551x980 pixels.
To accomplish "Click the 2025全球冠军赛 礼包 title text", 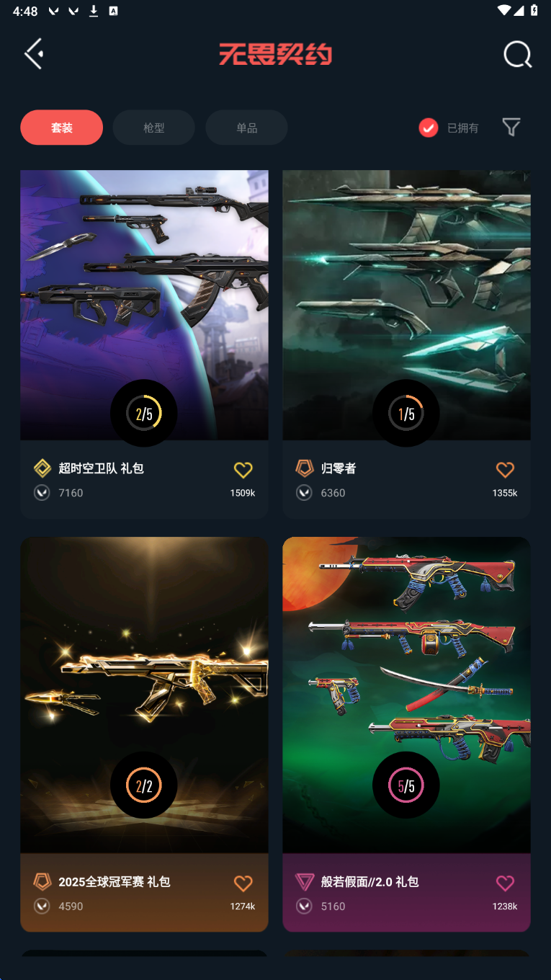I will click(x=115, y=881).
